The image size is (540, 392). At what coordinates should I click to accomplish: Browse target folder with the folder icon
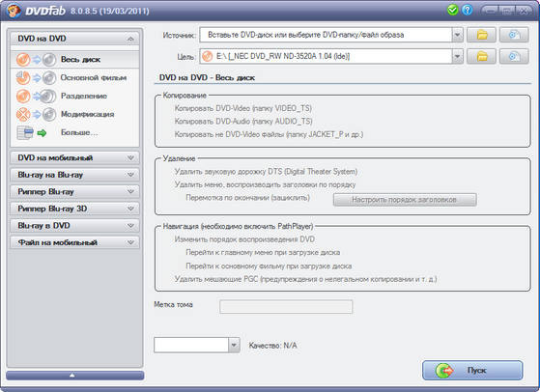(x=481, y=56)
